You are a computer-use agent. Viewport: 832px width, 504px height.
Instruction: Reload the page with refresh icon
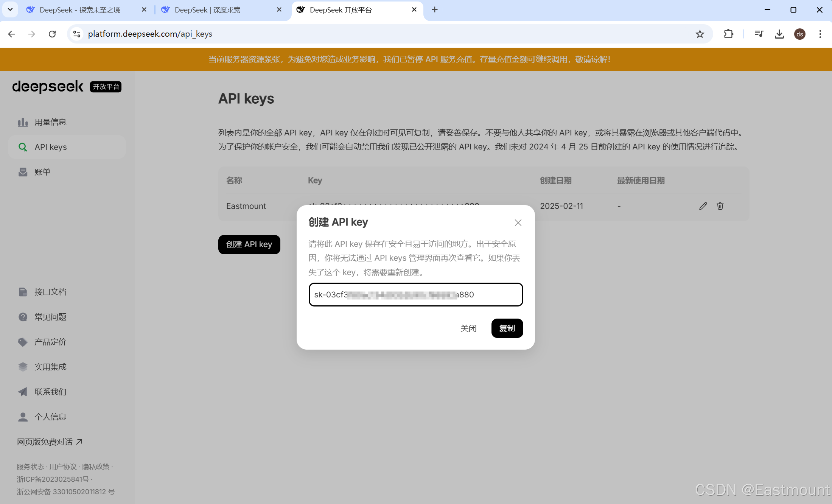[x=52, y=34]
